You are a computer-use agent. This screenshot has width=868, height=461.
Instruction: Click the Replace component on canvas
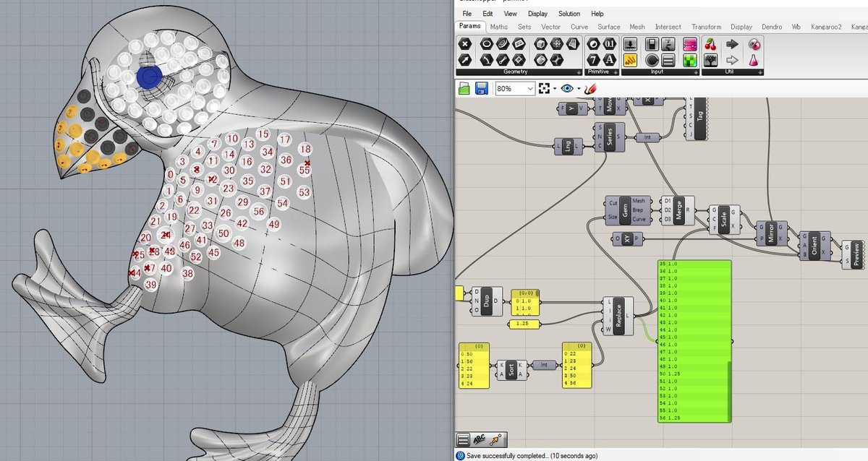[x=618, y=316]
